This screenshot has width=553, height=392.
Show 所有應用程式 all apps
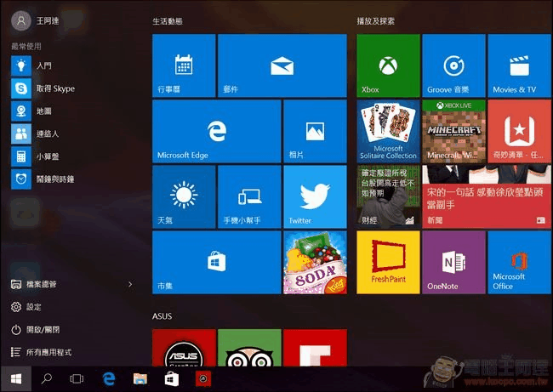[42, 352]
